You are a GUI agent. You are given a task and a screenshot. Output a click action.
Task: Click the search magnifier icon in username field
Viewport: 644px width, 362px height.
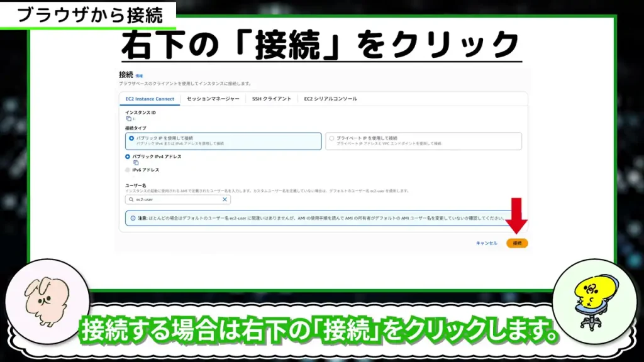[131, 199]
